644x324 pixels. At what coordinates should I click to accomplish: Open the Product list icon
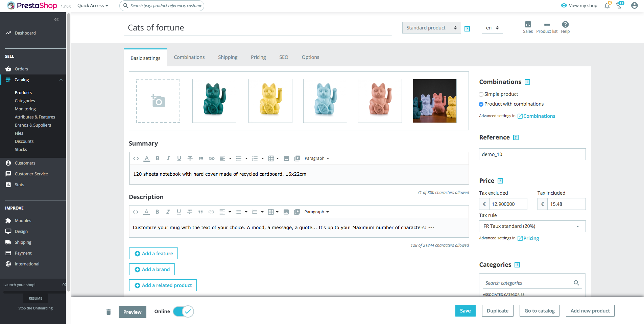547,27
